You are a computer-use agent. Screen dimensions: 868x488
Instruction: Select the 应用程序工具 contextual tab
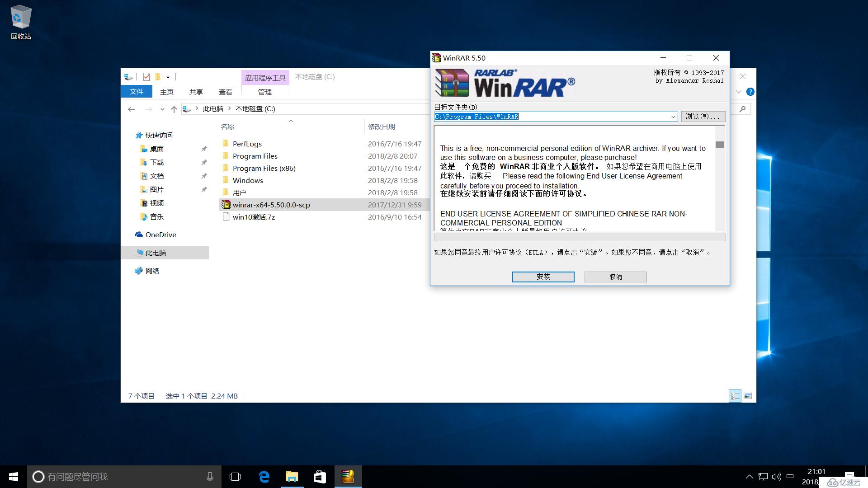[265, 78]
